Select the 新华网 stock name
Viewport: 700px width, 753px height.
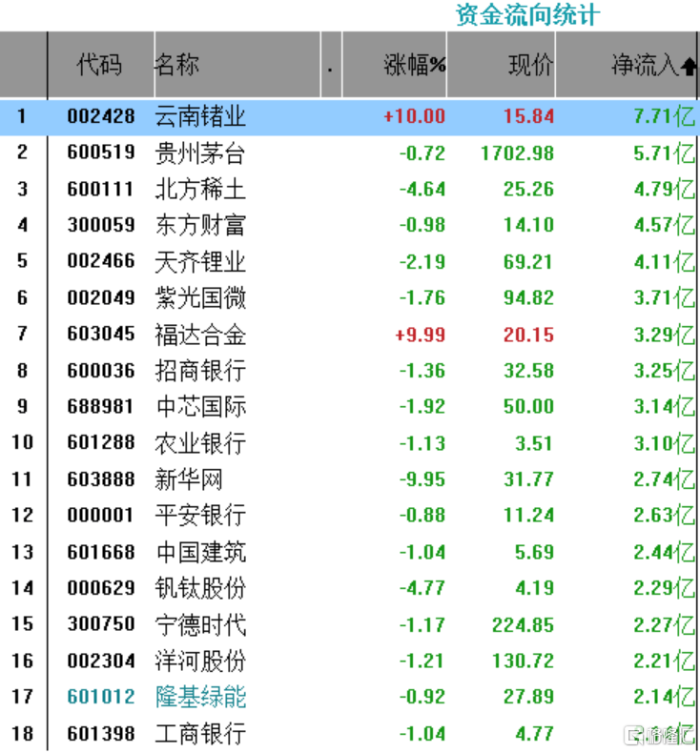[189, 478]
